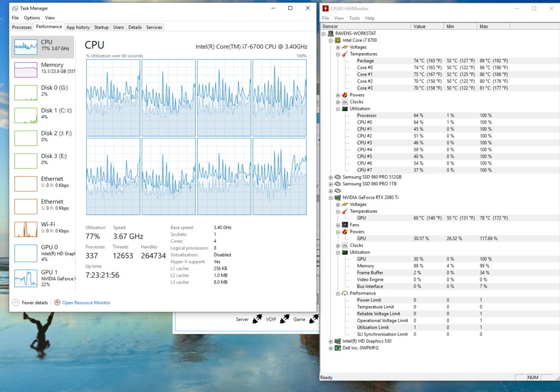Expand the CPU Voltages node

(x=338, y=47)
